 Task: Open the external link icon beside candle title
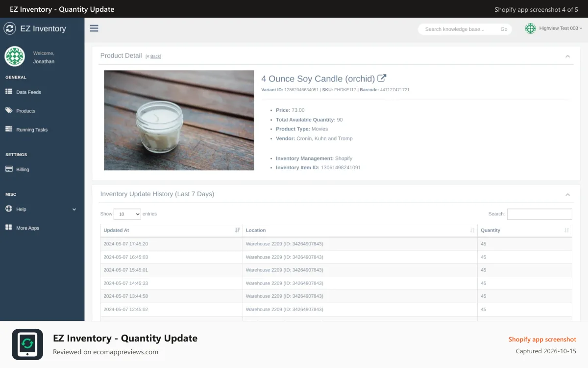coord(382,78)
